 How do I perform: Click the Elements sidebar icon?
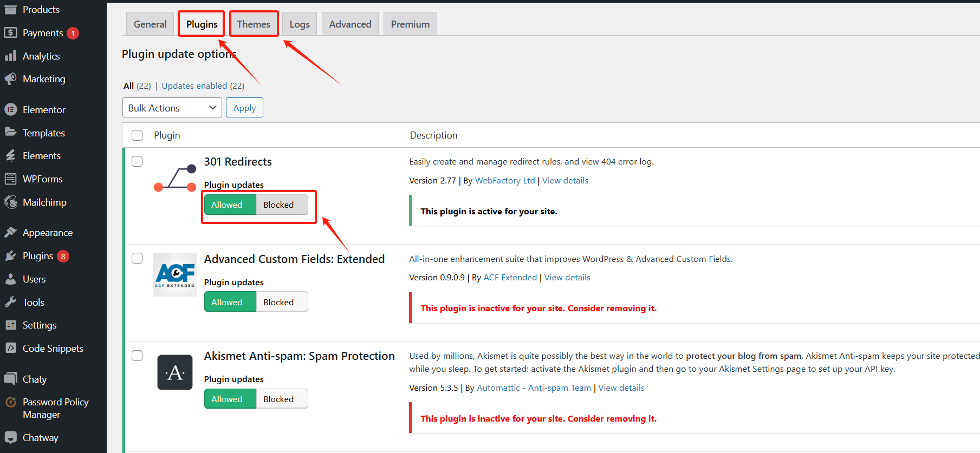[x=10, y=156]
